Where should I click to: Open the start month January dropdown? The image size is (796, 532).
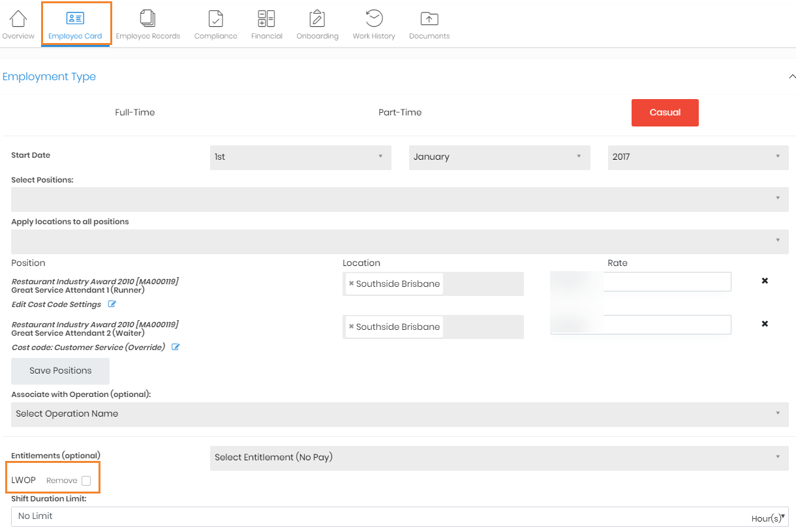[x=499, y=157]
